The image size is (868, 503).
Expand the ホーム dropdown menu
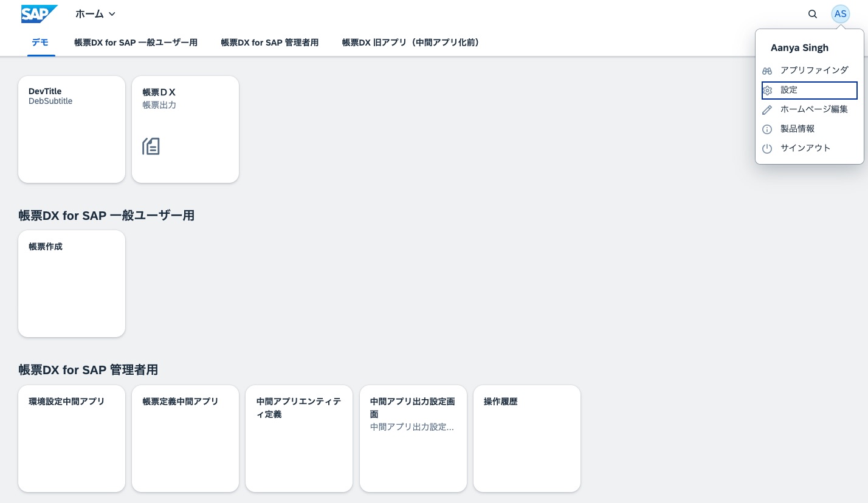pos(95,14)
